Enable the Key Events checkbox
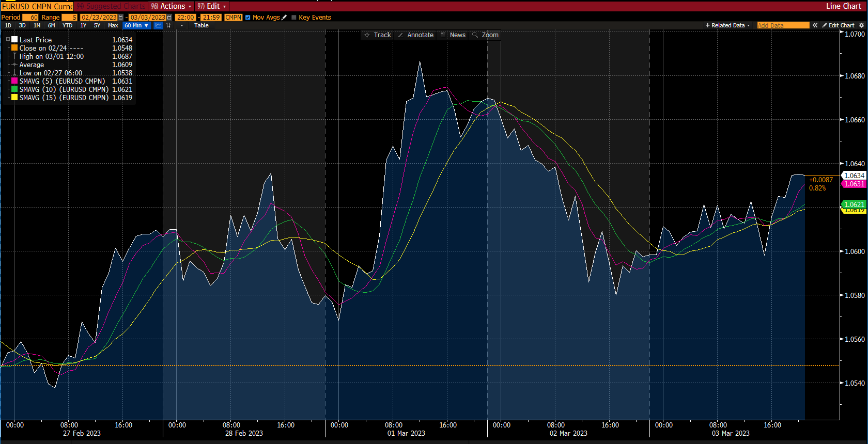This screenshot has width=868, height=444. click(x=294, y=18)
